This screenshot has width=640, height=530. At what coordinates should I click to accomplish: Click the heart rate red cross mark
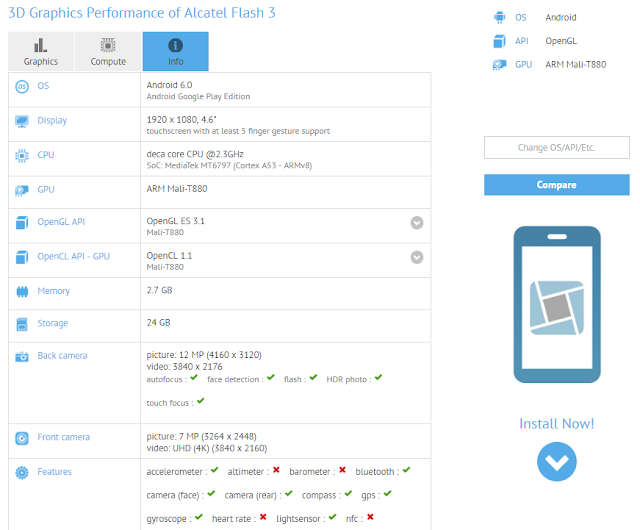tap(263, 517)
